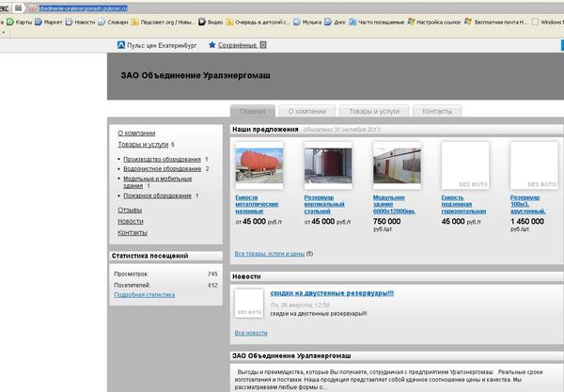Open Отзывы in the left sidebar
Image resolution: width=564 pixels, height=392 pixels.
pyautogui.click(x=130, y=210)
